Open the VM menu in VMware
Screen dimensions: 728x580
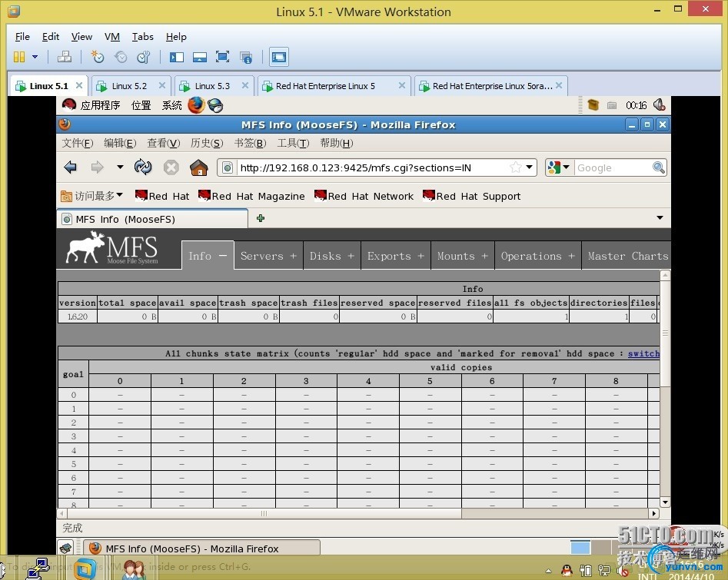point(111,36)
